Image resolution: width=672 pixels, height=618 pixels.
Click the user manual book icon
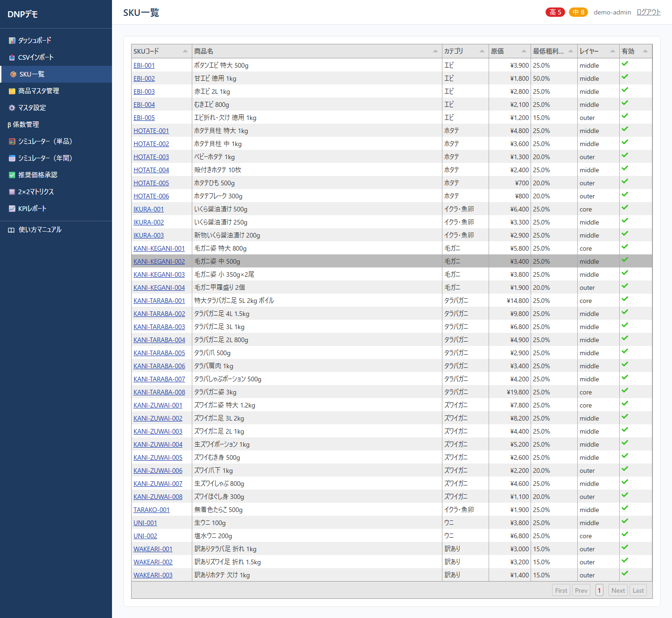tap(11, 230)
